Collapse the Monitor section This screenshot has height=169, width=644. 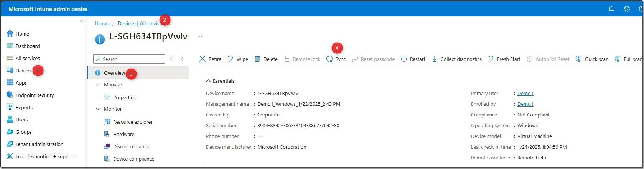pyautogui.click(x=98, y=109)
